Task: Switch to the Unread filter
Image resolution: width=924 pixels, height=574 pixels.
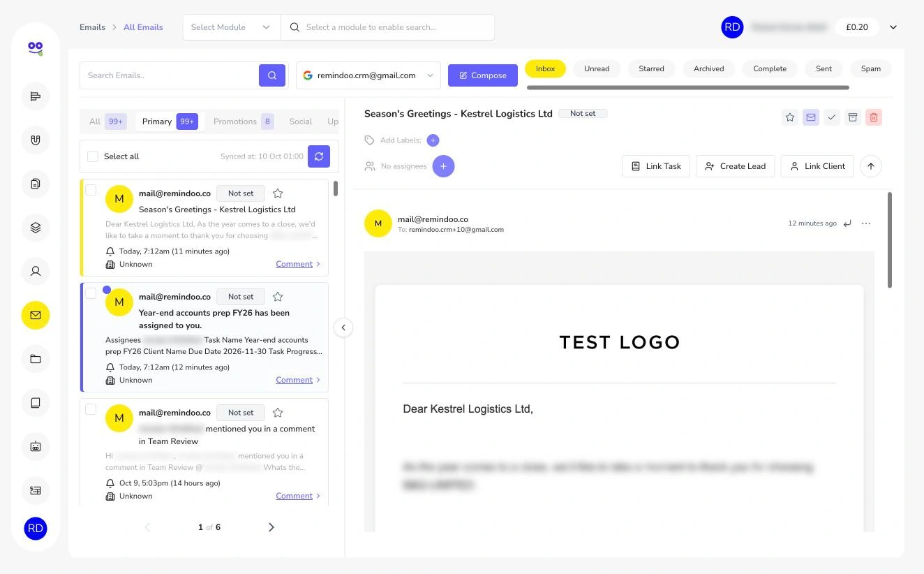Action: [x=597, y=68]
